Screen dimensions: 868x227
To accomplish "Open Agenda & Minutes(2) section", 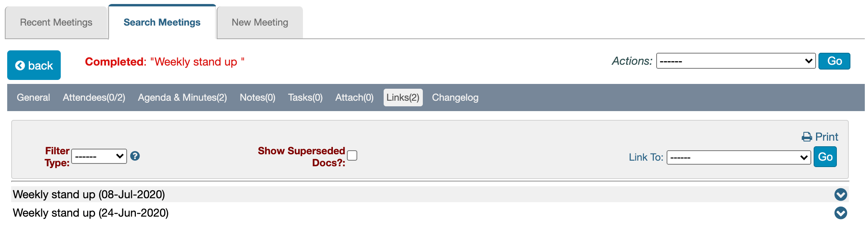I will click(x=182, y=98).
